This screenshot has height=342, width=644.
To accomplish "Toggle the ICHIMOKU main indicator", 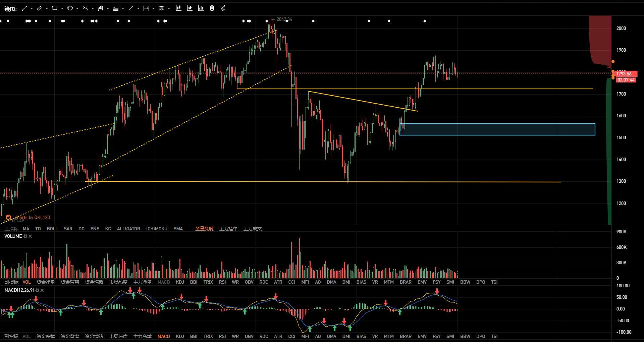I will coord(157,229).
